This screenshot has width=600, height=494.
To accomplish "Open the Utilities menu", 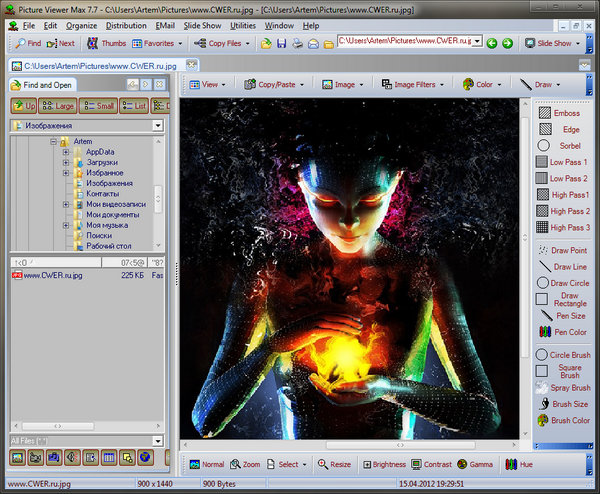I will tap(243, 24).
